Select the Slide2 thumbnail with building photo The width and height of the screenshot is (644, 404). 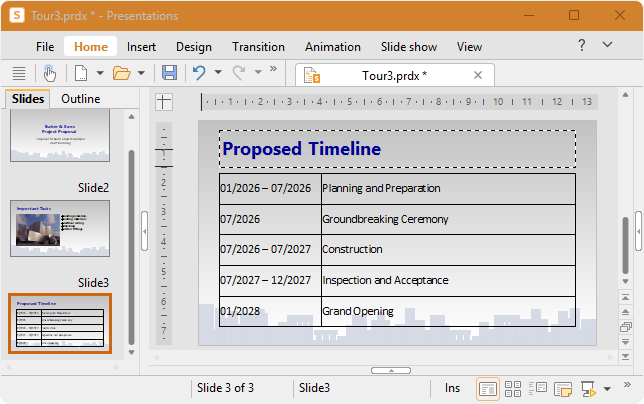[x=60, y=228]
